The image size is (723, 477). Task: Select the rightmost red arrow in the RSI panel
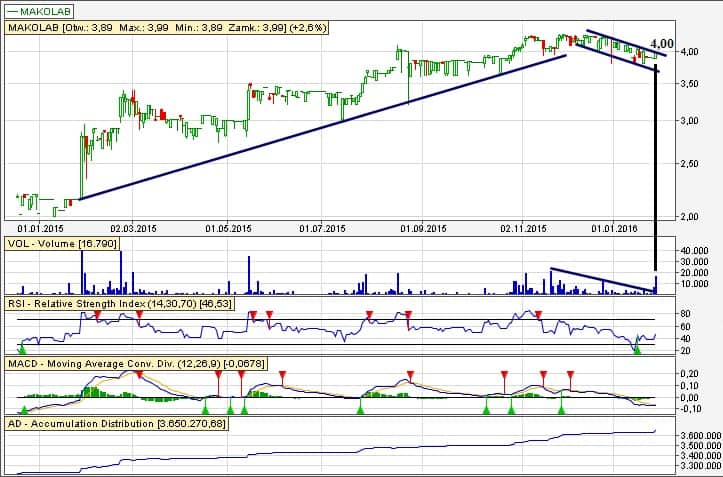538,316
